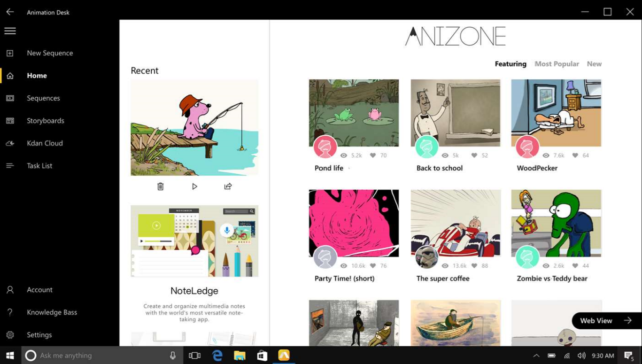Select Sequences in the sidebar
The height and width of the screenshot is (364, 642).
tap(43, 98)
